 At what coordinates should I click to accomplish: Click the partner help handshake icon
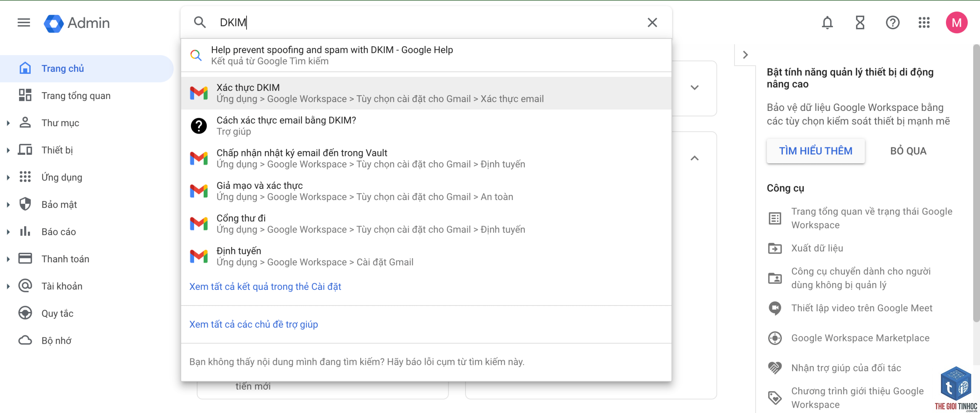pyautogui.click(x=775, y=368)
